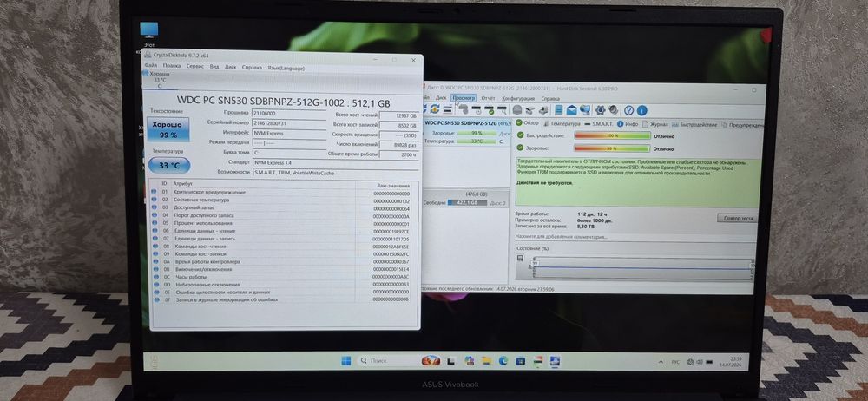Open the Диск menu in Hard Disk Sentinel

coord(441,98)
